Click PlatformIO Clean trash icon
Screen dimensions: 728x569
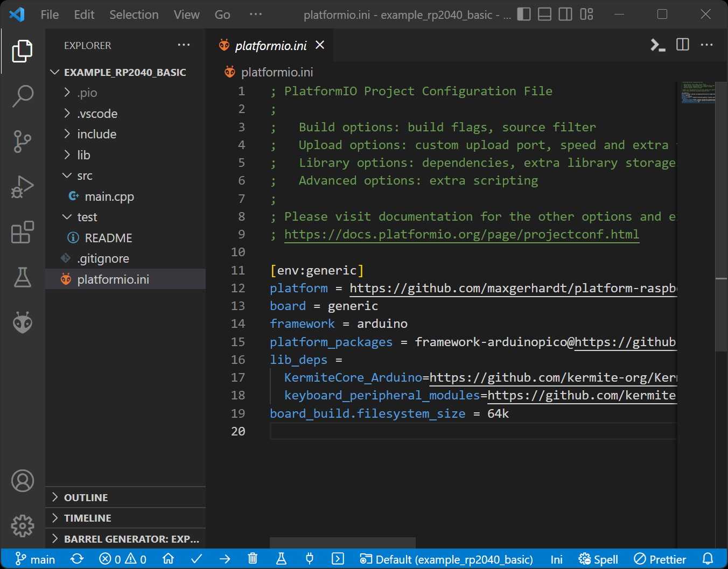click(253, 559)
